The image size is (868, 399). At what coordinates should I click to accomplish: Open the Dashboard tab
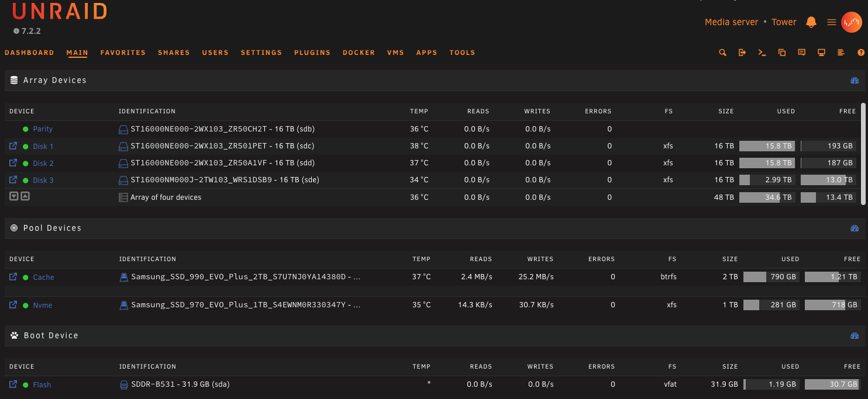(29, 53)
